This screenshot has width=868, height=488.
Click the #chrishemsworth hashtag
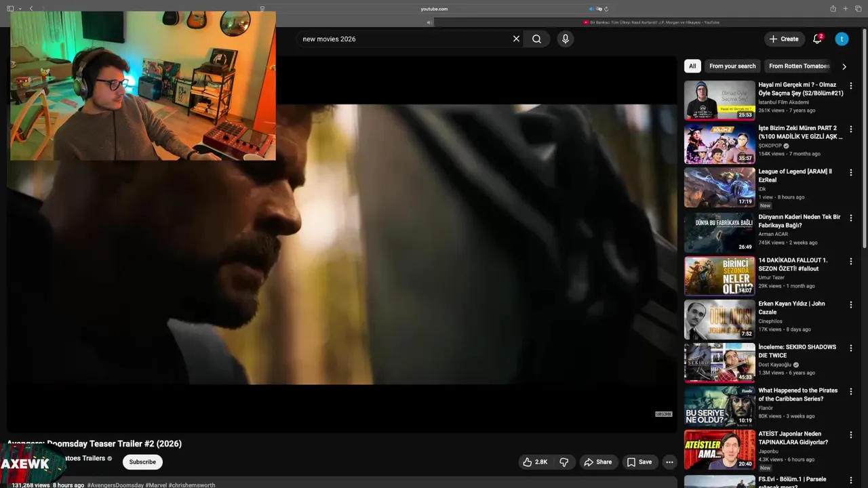(x=192, y=485)
